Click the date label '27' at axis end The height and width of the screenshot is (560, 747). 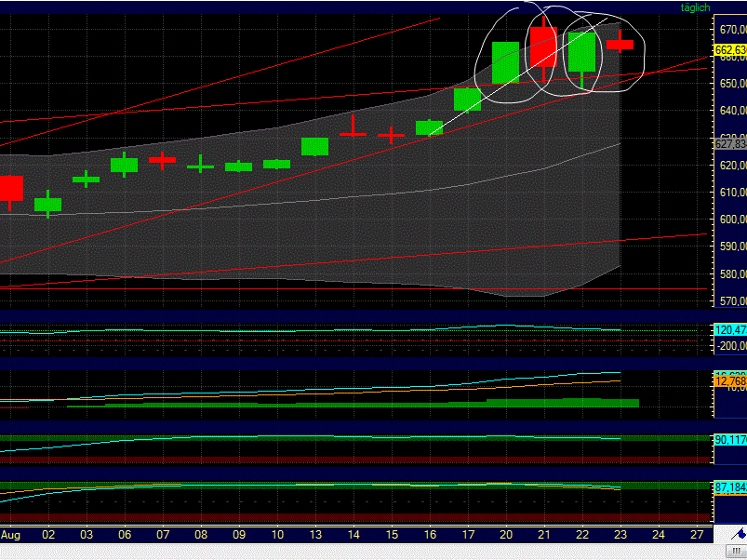(695, 536)
